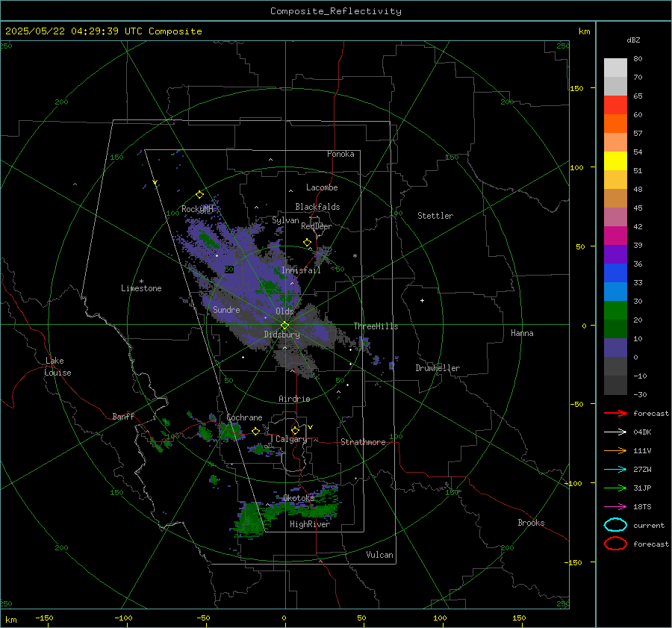Click the Vulcan town label

tap(379, 555)
